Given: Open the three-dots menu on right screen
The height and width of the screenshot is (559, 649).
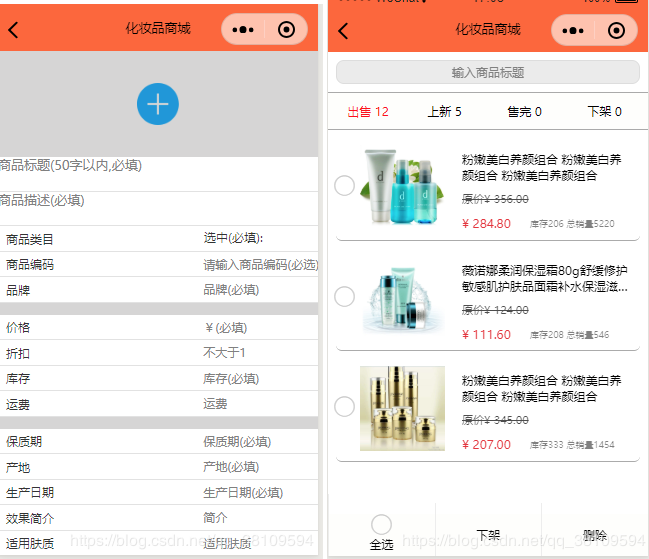Looking at the screenshot, I should (573, 31).
